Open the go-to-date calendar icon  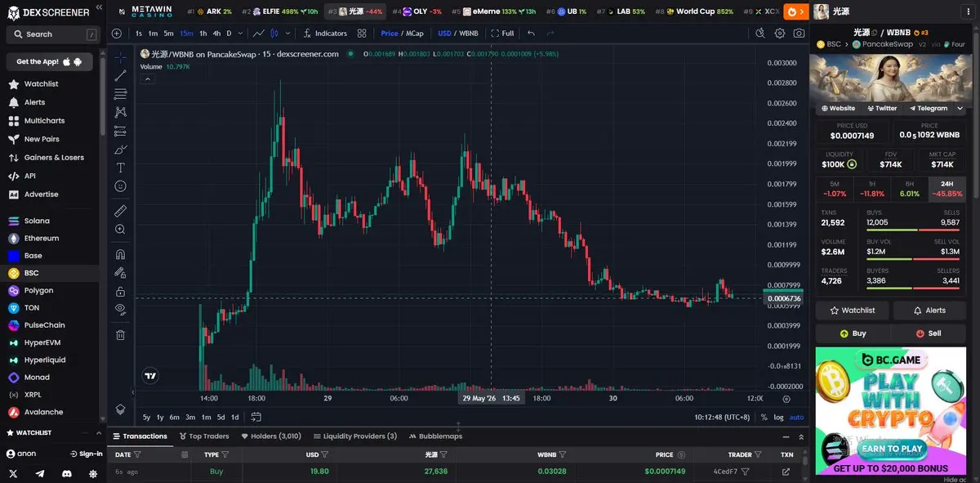point(256,417)
